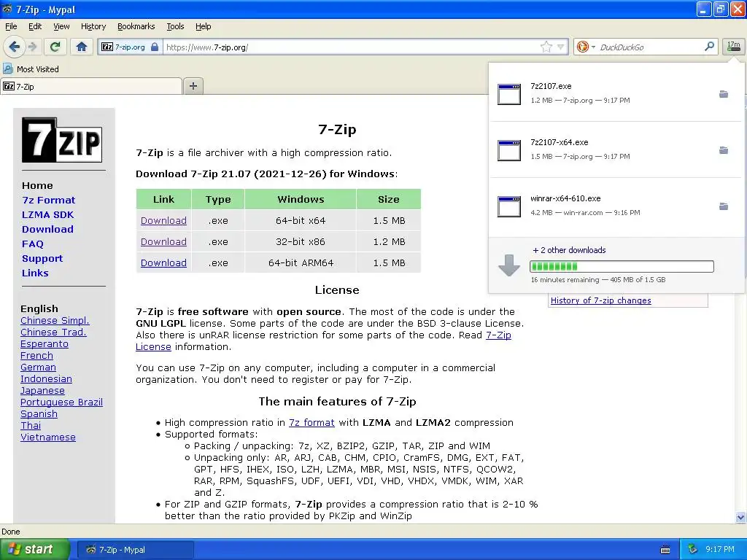Click the search magnifier icon
This screenshot has height=560, width=747.
[x=709, y=46]
